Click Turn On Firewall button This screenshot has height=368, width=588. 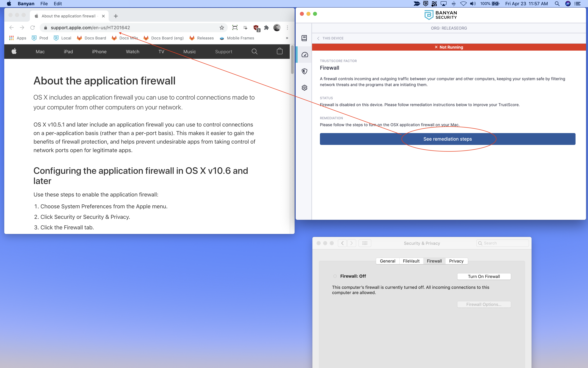click(x=484, y=276)
